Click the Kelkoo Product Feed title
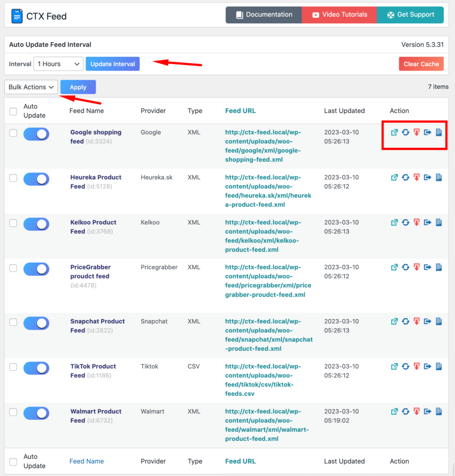 click(x=94, y=227)
